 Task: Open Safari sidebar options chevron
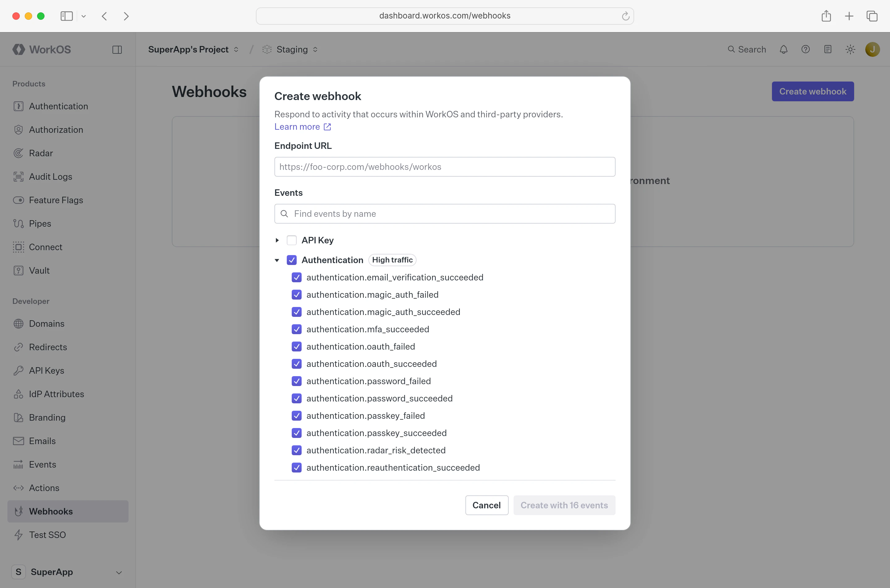(x=84, y=16)
